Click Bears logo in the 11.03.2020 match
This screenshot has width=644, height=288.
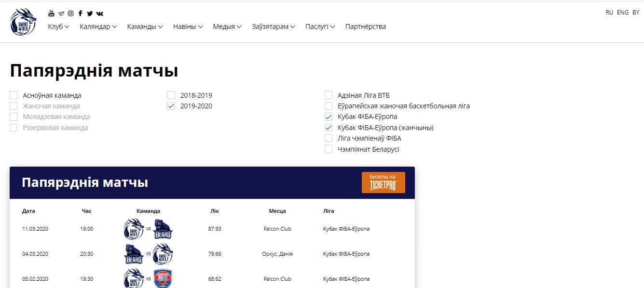coord(163,229)
